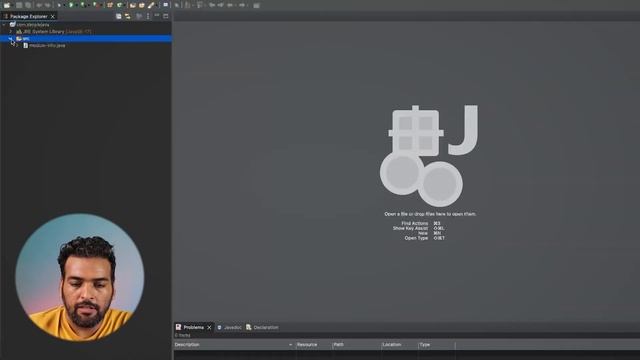Image resolution: width=640 pixels, height=360 pixels.
Task: Sort by the Path column header
Action: coord(356,345)
